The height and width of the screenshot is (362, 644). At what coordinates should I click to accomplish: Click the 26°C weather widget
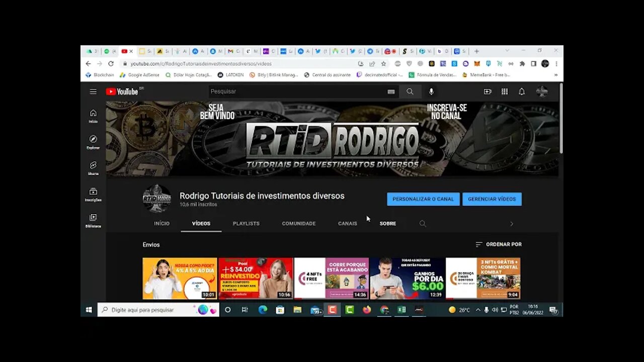[x=459, y=310]
